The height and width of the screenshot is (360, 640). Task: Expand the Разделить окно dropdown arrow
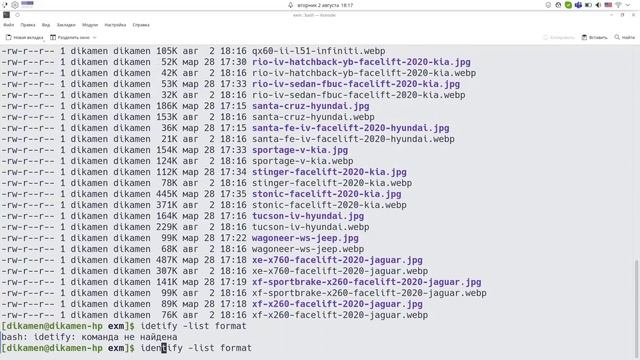pyautogui.click(x=95, y=38)
